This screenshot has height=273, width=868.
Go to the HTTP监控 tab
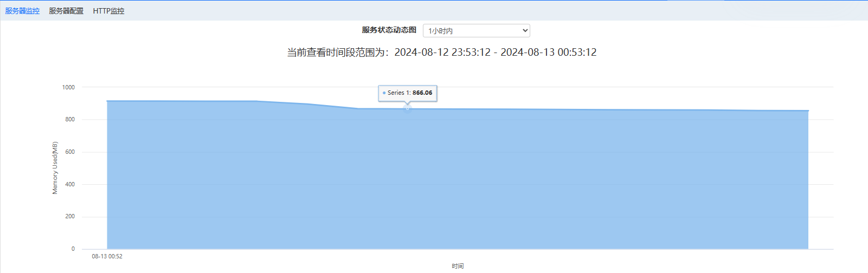click(x=108, y=11)
